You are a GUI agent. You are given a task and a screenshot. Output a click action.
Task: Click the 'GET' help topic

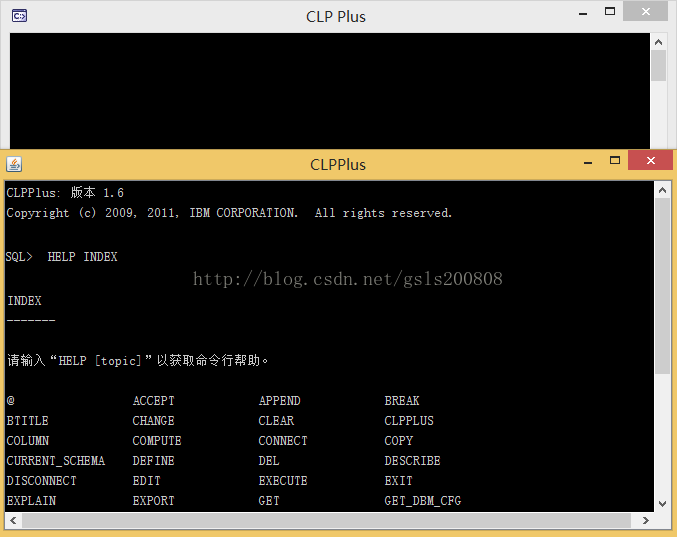coord(269,501)
